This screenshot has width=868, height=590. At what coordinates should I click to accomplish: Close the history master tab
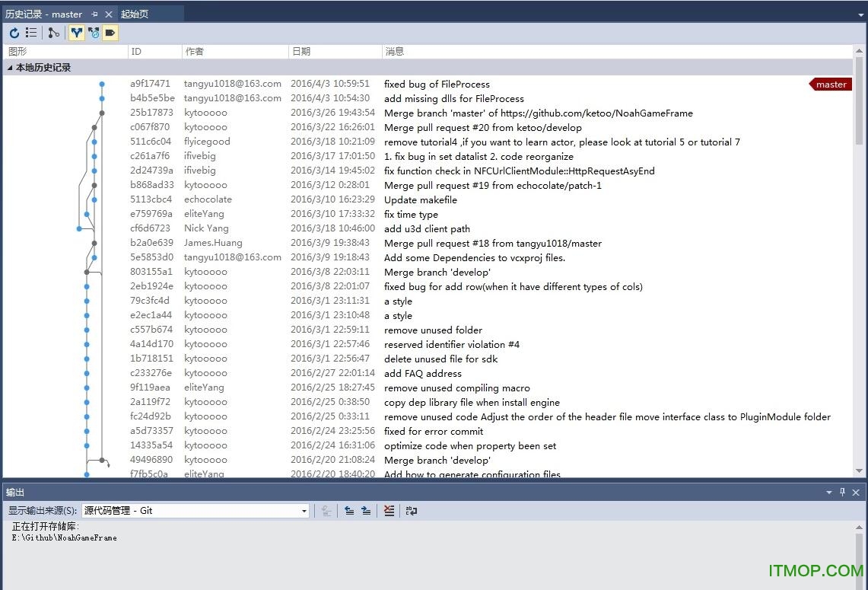[109, 14]
